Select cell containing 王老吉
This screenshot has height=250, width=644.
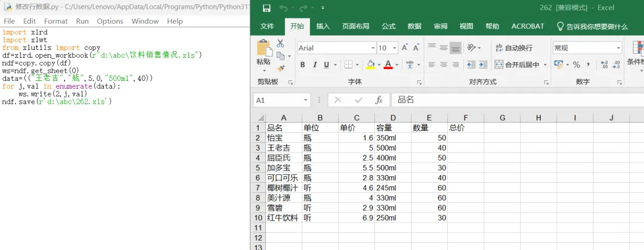(284, 148)
